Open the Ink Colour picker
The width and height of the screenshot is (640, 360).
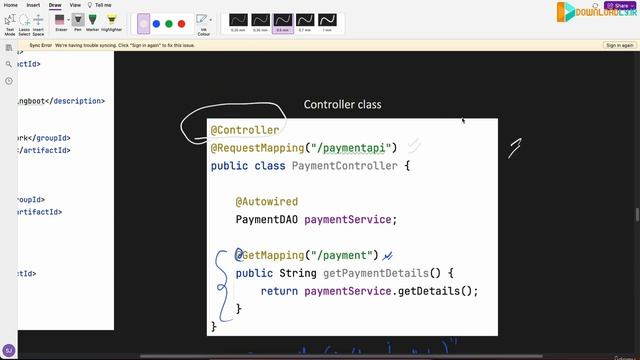(203, 24)
